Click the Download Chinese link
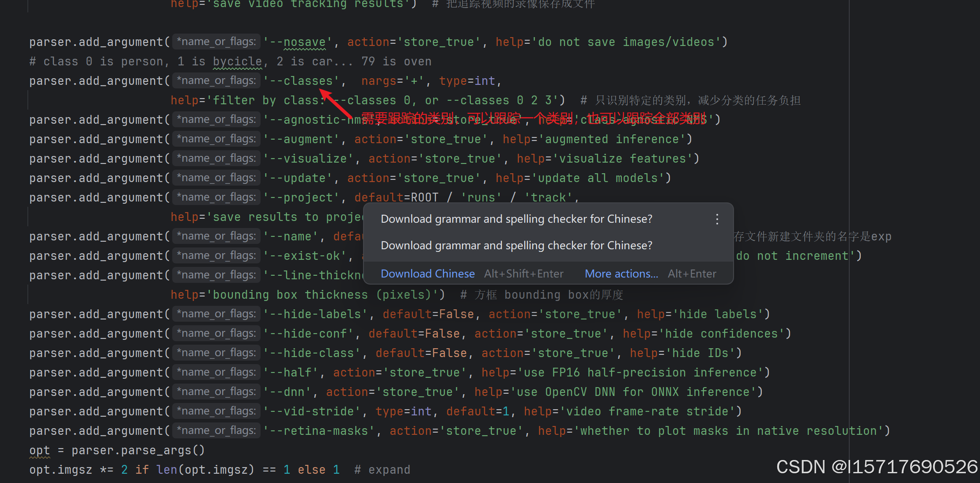 (428, 274)
